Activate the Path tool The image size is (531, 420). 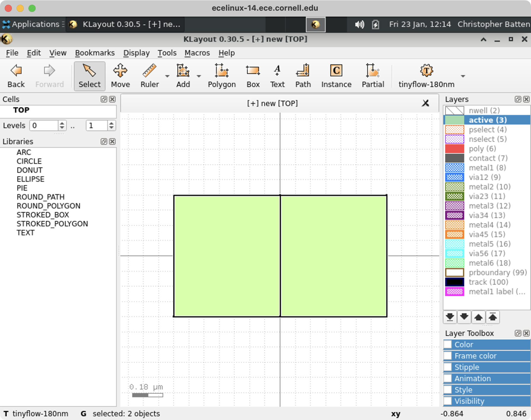303,76
